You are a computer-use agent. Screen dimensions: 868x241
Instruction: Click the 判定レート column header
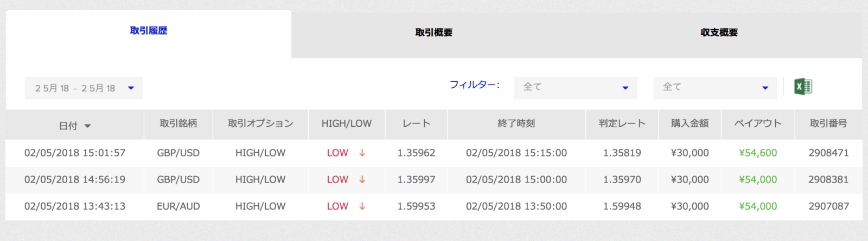622,123
